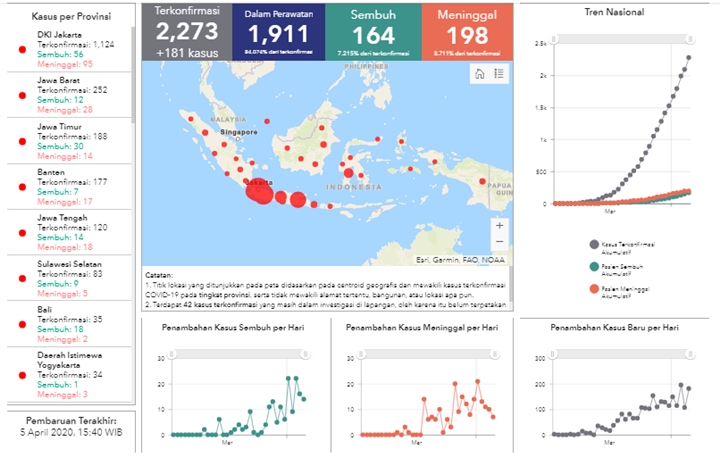Open the map legend list icon
This screenshot has height=457, width=720.
499,74
